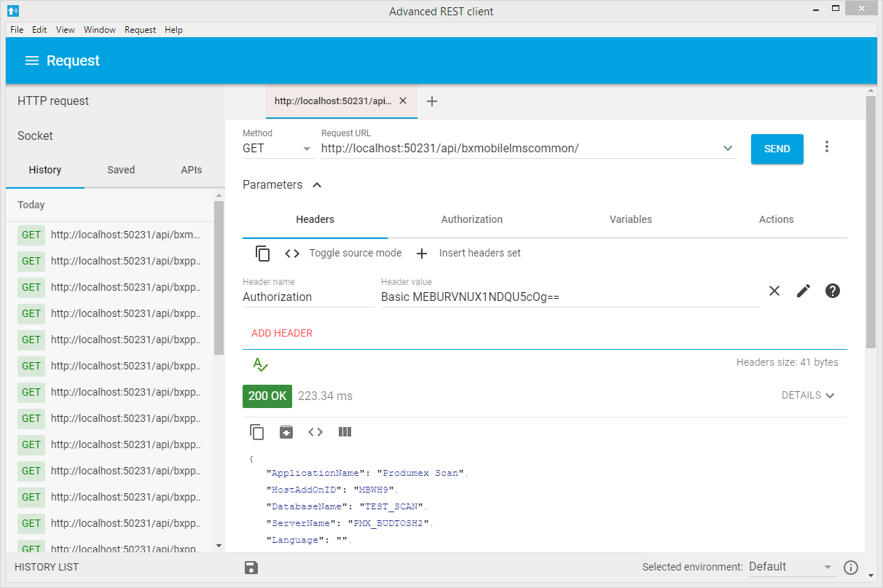Viewport: 883px width, 588px height.
Task: Save response to file icon
Action: (286, 432)
